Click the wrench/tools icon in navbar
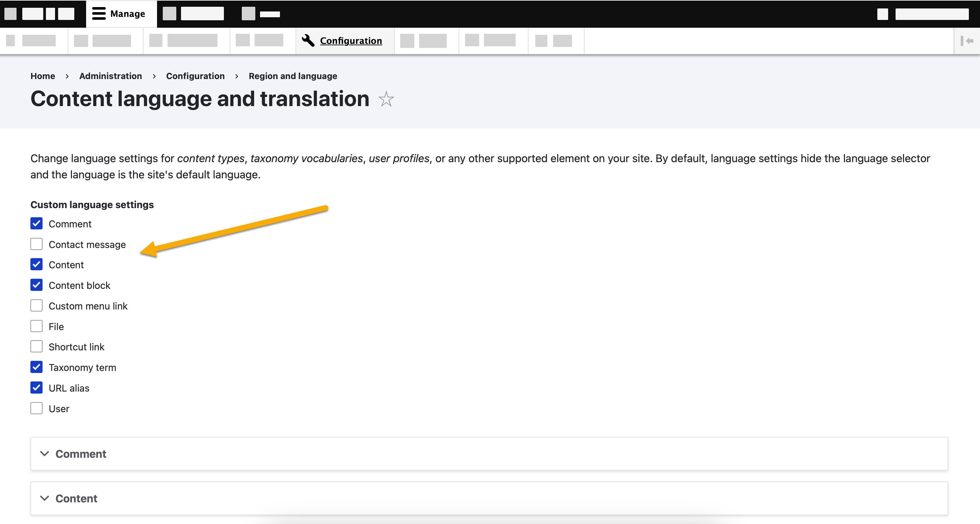Viewport: 980px width, 524px height. (307, 40)
